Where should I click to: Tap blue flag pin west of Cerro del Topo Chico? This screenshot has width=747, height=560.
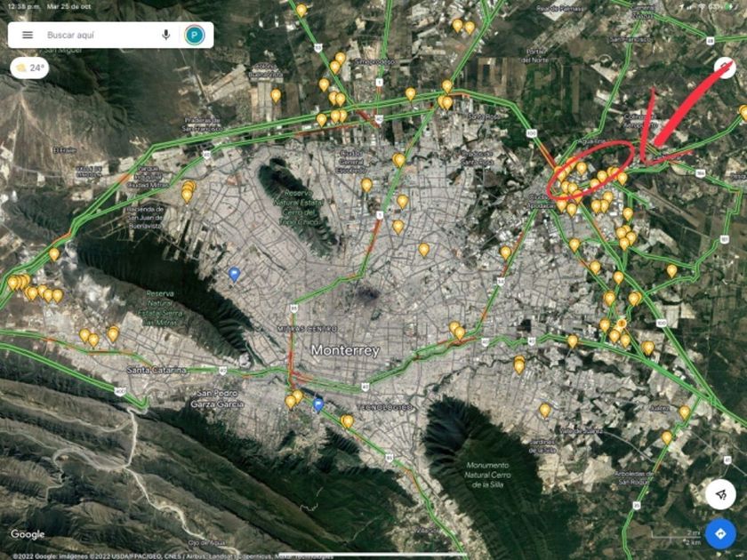click(234, 274)
